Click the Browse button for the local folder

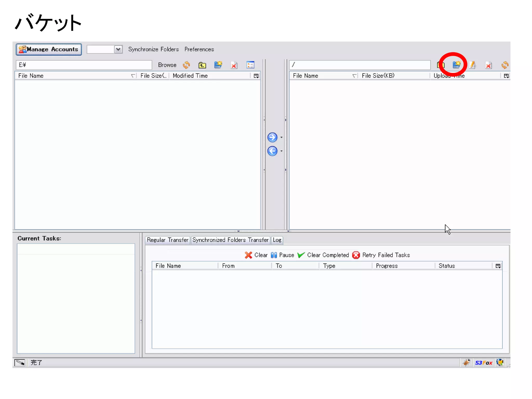point(167,65)
